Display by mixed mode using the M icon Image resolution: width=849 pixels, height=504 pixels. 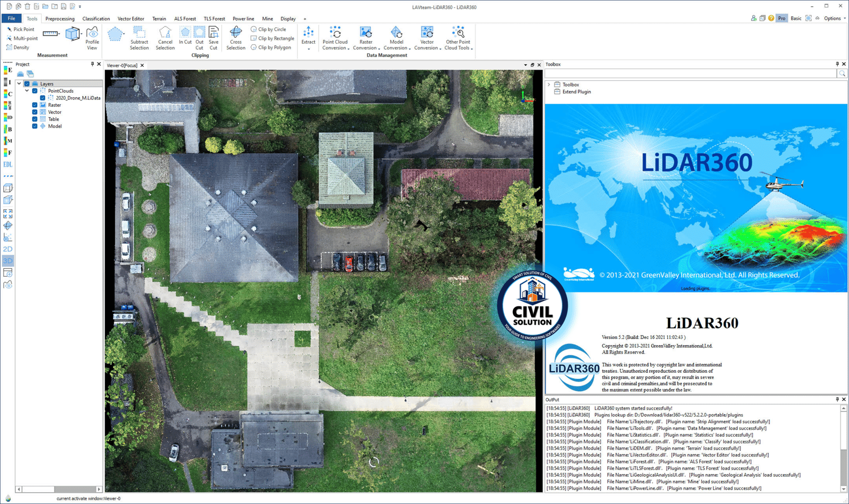8,141
